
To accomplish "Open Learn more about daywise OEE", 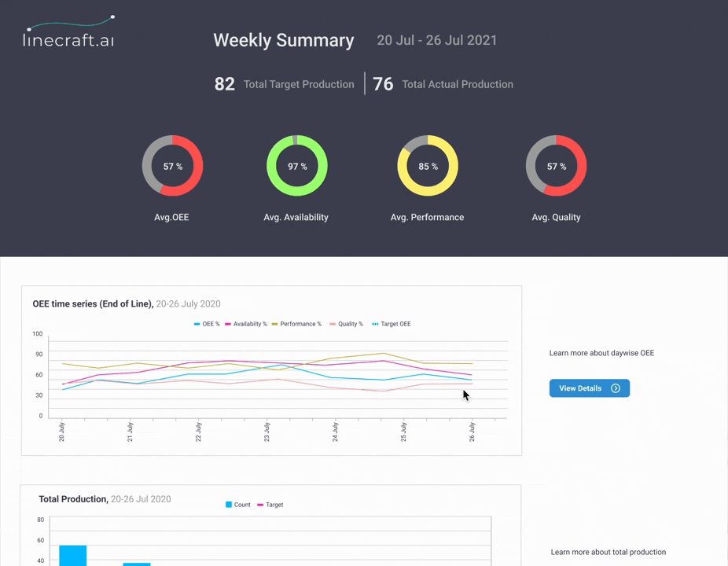I will point(601,353).
